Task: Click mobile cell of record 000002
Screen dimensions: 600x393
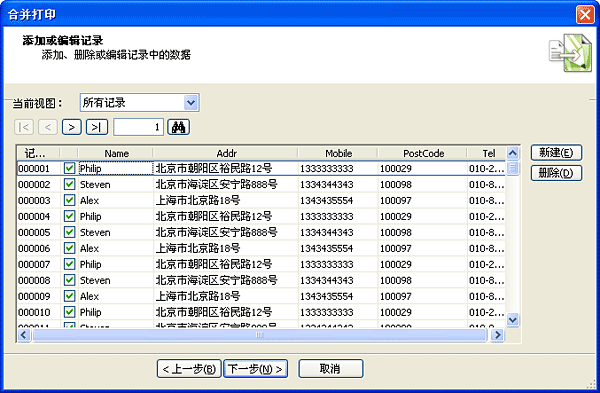Action: click(338, 184)
